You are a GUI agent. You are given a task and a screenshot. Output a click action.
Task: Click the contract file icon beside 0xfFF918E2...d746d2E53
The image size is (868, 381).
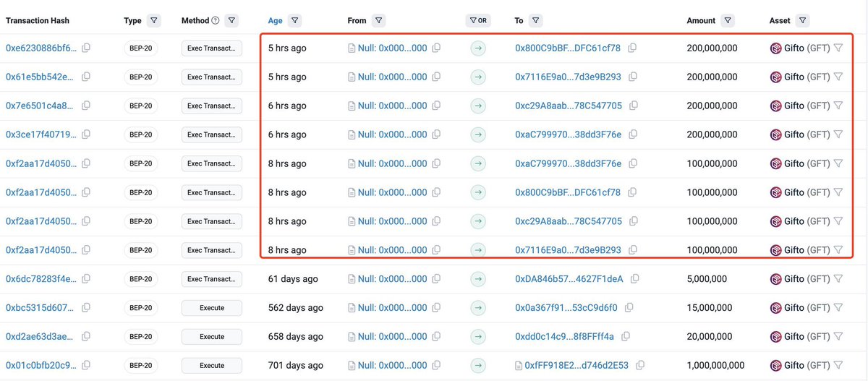[x=519, y=366]
